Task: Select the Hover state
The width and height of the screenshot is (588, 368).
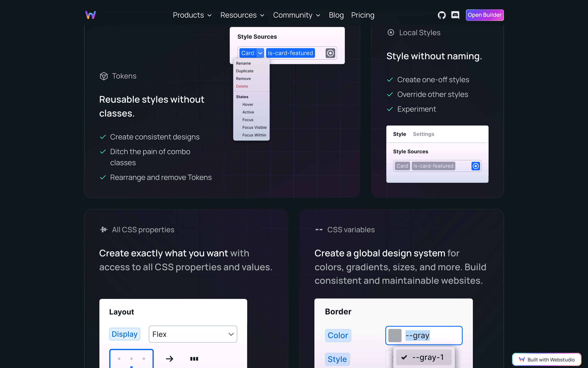Action: (x=248, y=104)
